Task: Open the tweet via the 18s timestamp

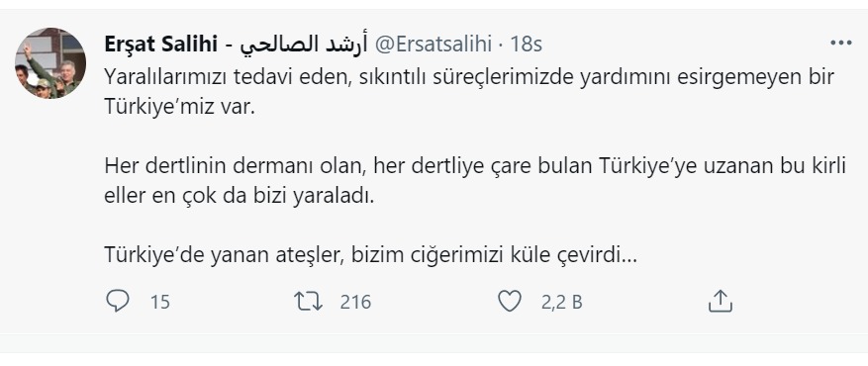Action: (526, 45)
